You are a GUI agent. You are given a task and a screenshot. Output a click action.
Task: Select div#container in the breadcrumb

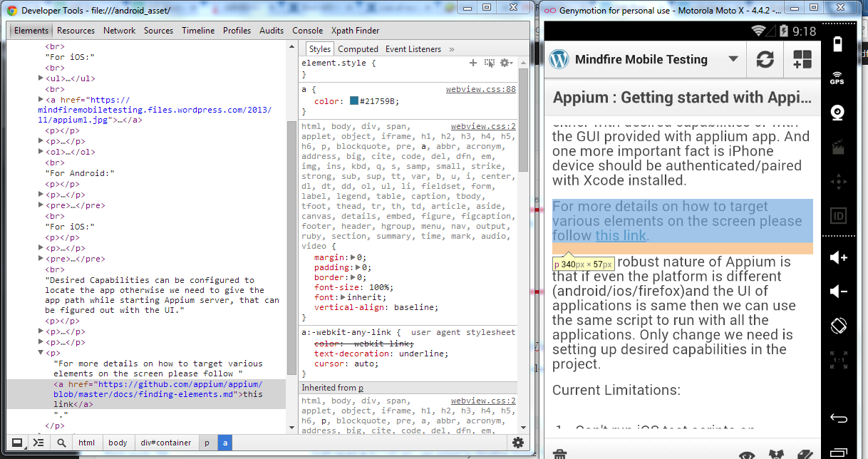165,443
